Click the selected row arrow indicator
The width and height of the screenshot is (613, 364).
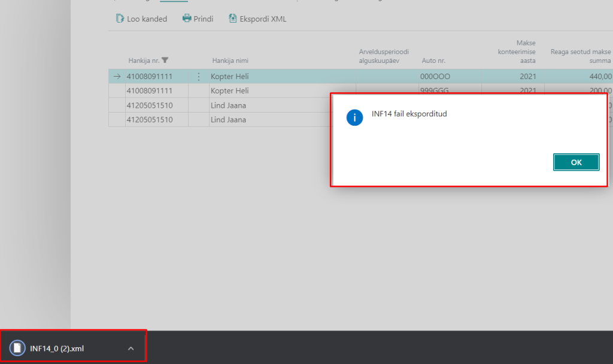(117, 77)
